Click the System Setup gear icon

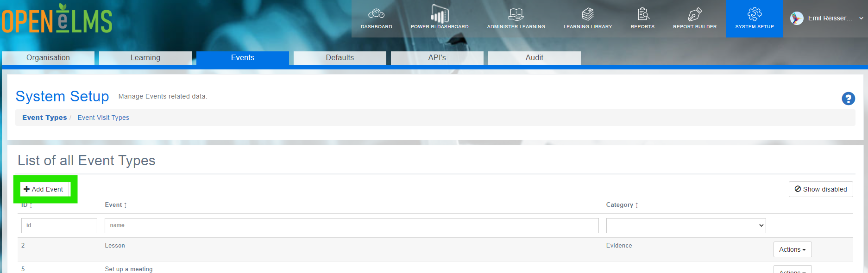[755, 14]
